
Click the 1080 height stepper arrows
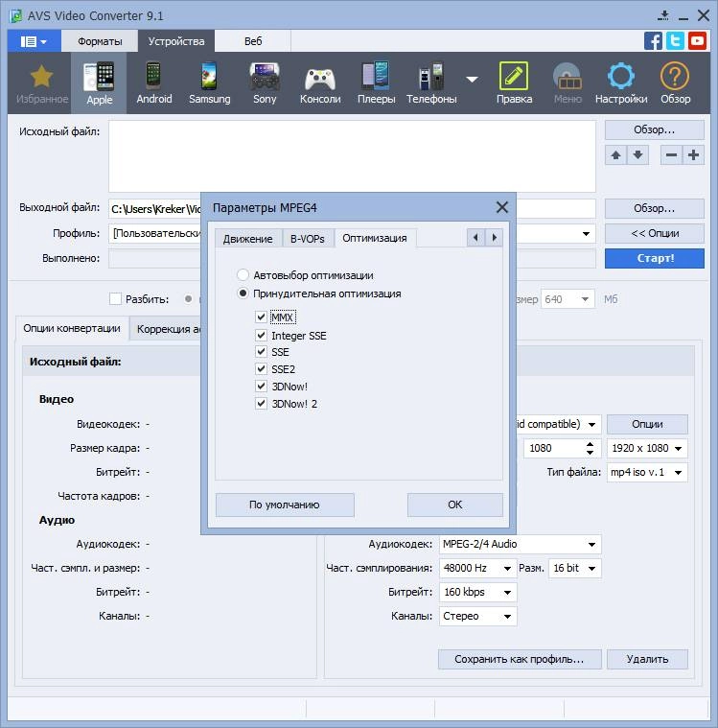(590, 448)
